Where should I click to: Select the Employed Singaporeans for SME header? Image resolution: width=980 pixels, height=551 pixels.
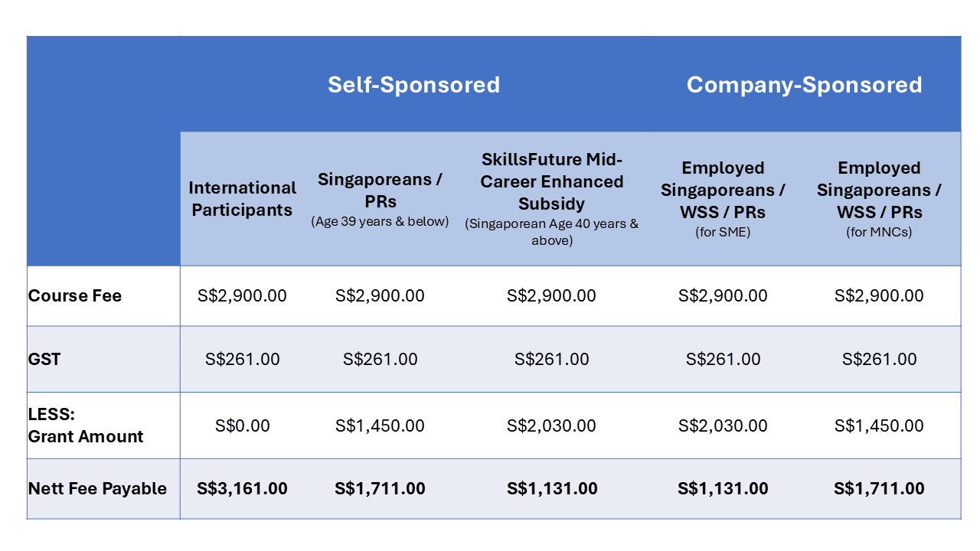click(723, 199)
